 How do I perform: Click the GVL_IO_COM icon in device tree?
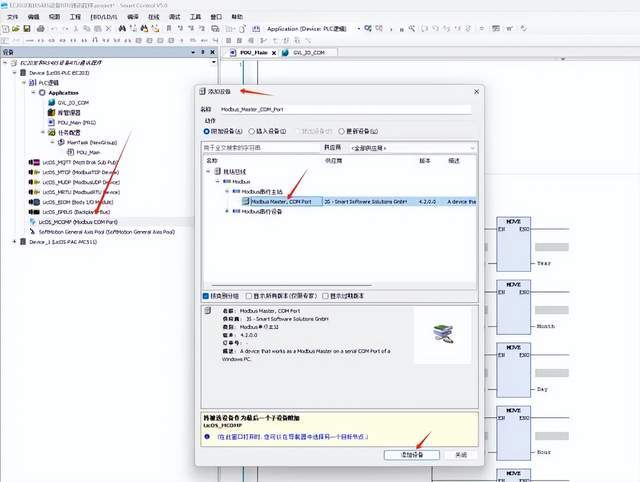[51, 102]
